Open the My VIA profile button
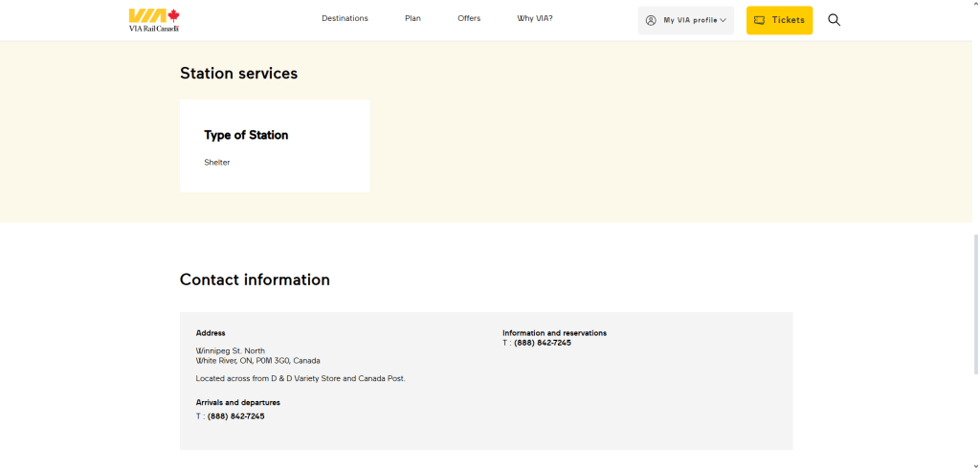980x470 pixels. coord(685,20)
